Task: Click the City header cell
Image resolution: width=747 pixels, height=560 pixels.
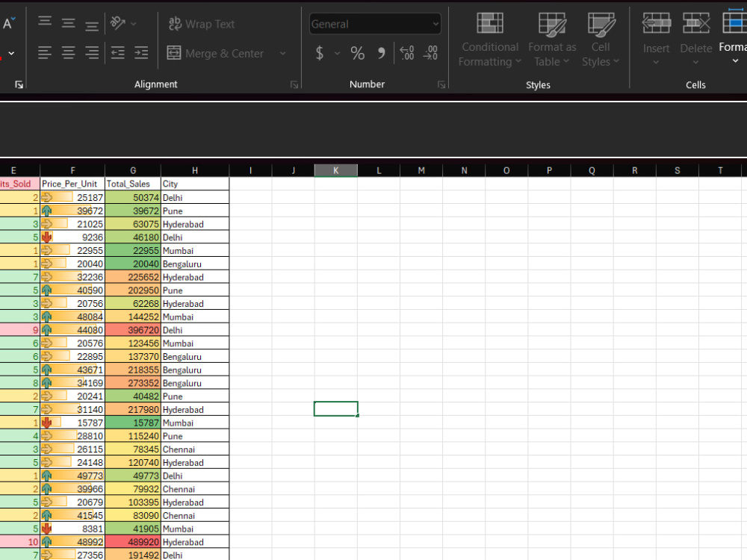Action: click(x=195, y=184)
